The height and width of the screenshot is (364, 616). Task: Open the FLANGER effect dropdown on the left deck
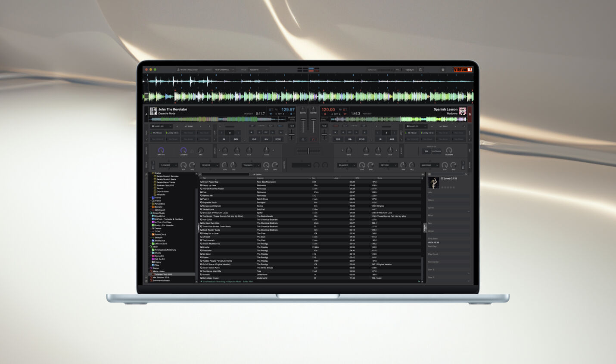168,165
